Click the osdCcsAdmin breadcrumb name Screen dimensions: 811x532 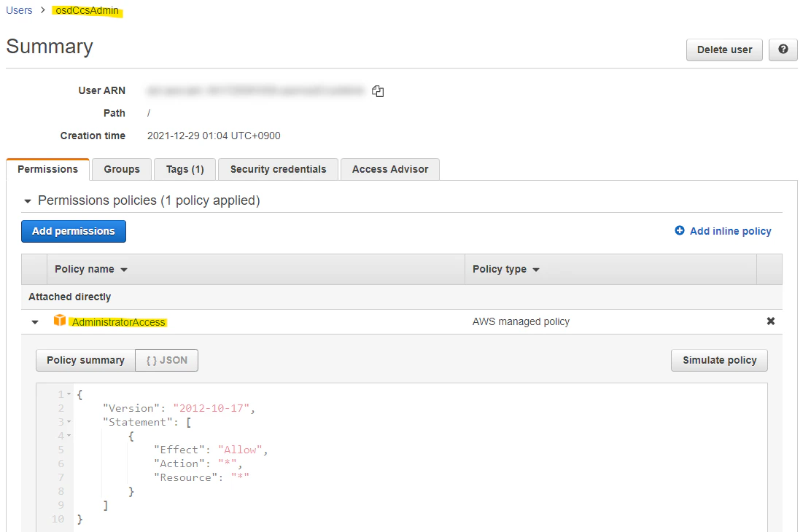tap(87, 10)
